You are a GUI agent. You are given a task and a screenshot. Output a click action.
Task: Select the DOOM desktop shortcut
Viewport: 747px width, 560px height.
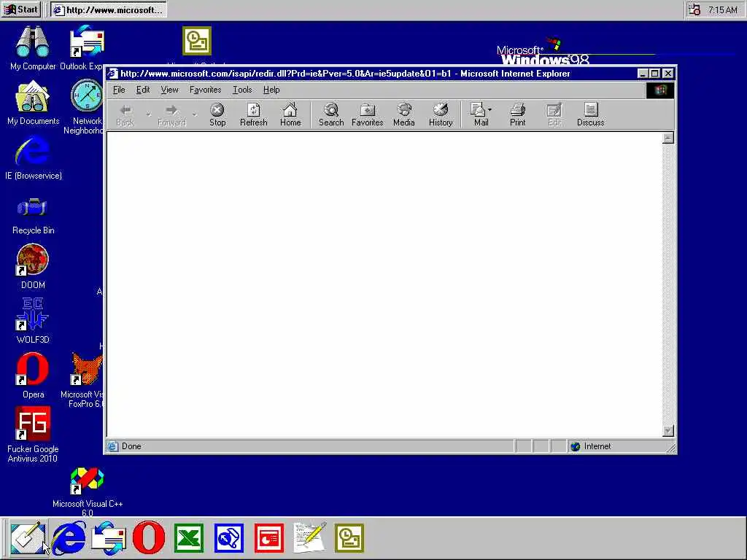point(33,267)
